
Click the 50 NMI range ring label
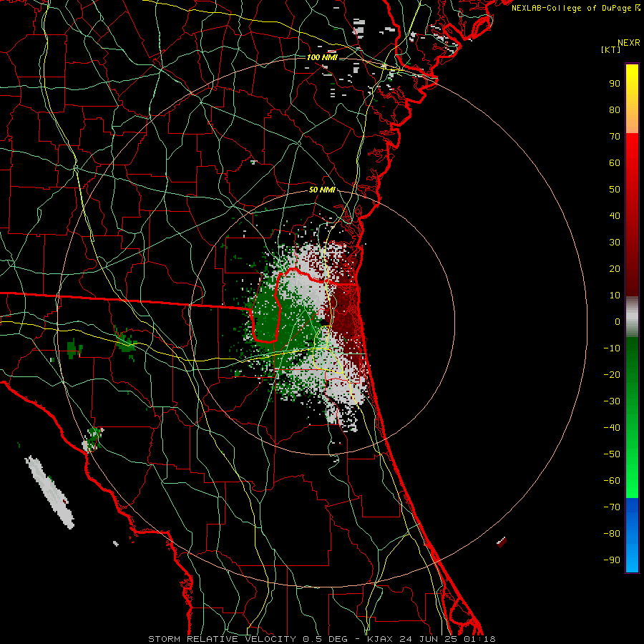point(322,190)
